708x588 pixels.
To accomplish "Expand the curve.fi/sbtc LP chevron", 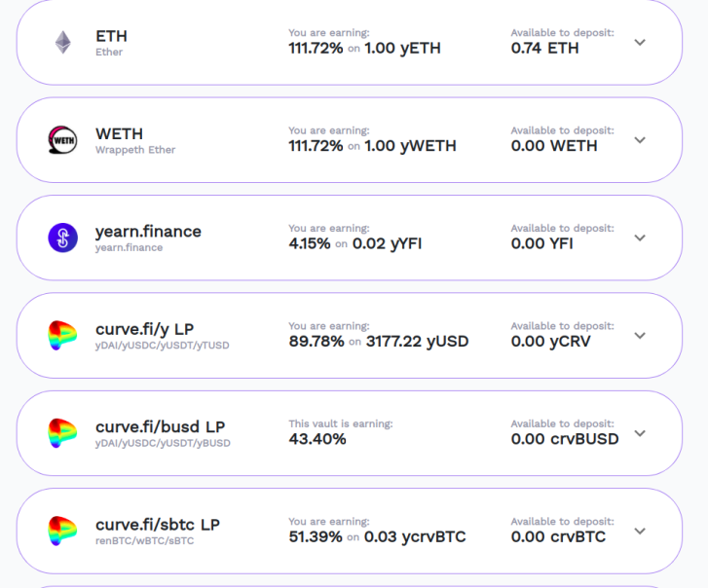I will 640,531.
